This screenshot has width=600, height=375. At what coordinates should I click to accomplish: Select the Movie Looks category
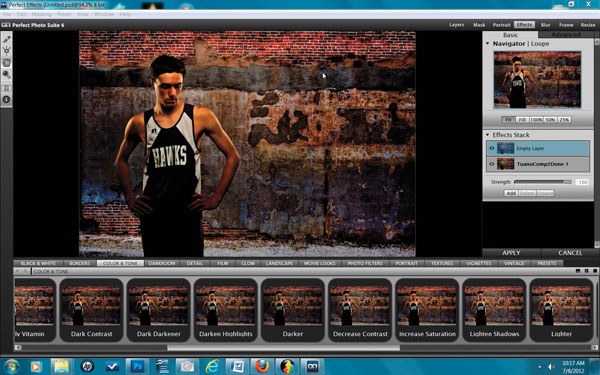(x=320, y=263)
